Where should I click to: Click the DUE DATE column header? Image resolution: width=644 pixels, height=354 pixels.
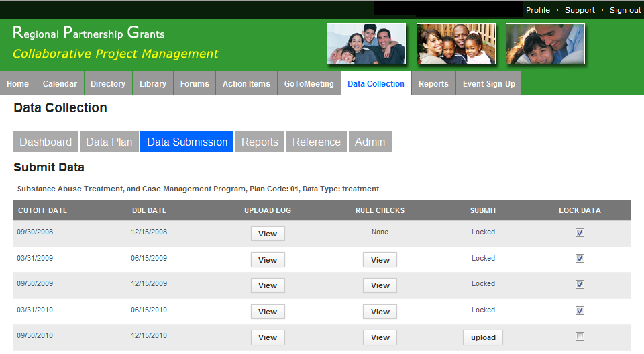149,210
